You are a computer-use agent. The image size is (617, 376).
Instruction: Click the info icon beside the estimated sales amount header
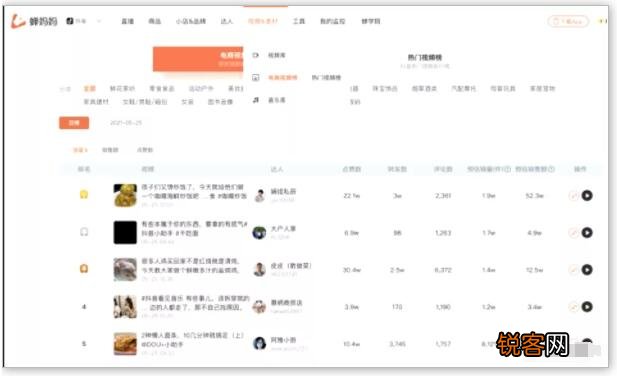[x=551, y=169]
